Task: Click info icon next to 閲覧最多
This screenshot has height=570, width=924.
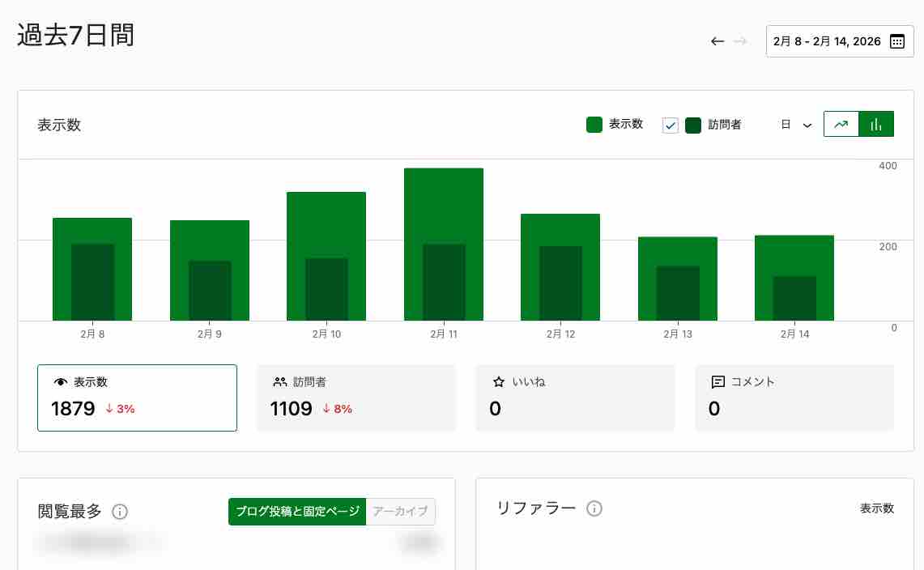Action: (x=120, y=512)
